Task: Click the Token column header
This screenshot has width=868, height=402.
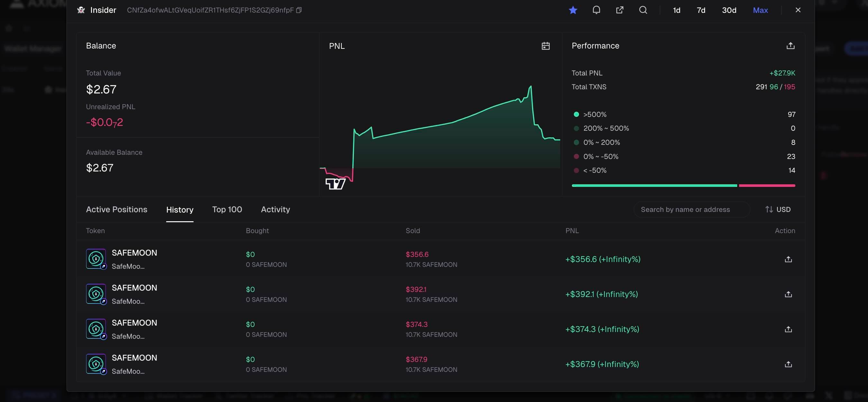Action: pos(95,231)
